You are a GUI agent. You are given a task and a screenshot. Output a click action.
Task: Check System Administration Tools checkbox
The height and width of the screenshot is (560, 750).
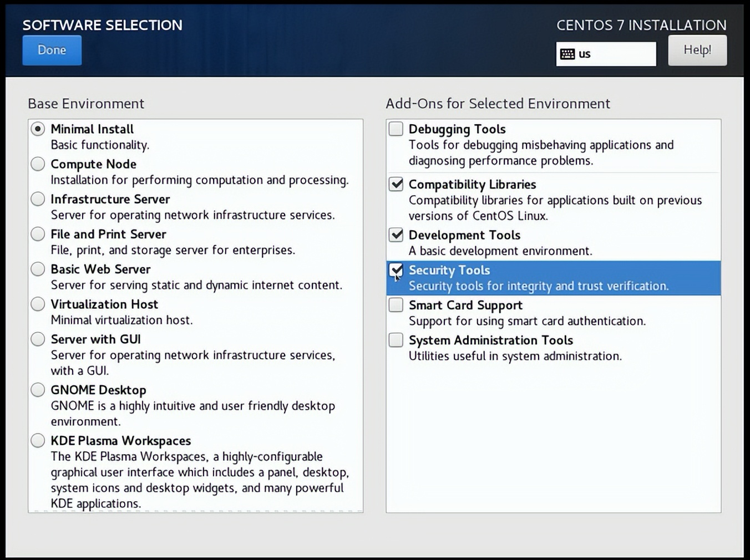pos(396,340)
